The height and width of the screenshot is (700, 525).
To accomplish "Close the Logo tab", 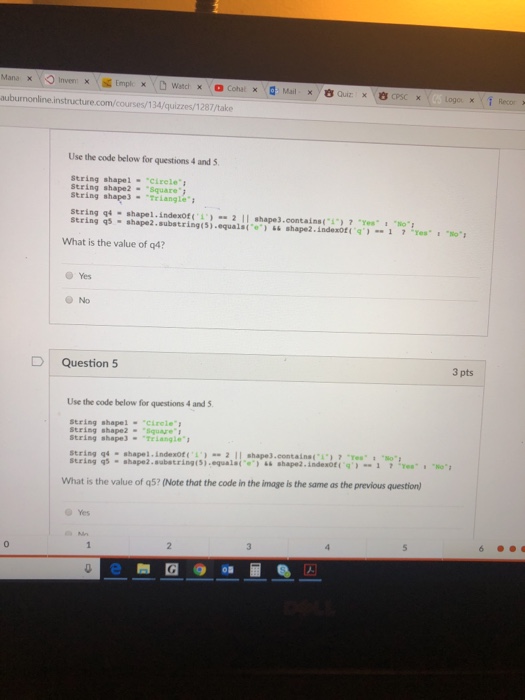I will 471,100.
